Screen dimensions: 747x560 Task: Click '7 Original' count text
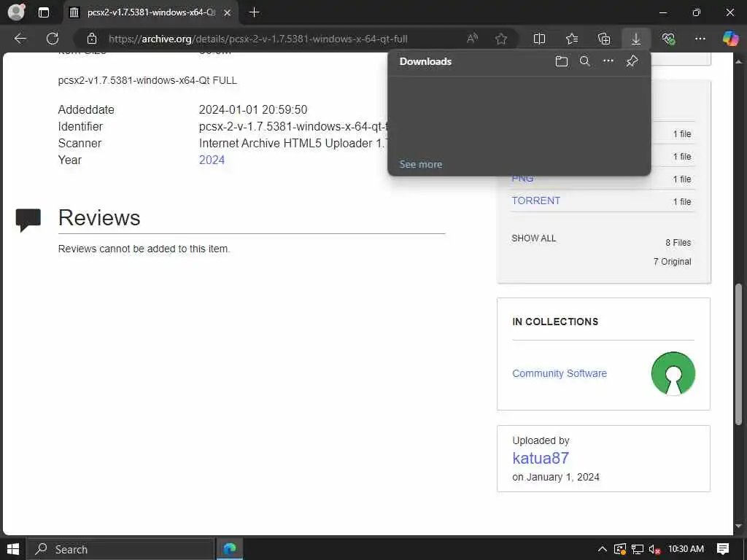click(x=672, y=262)
